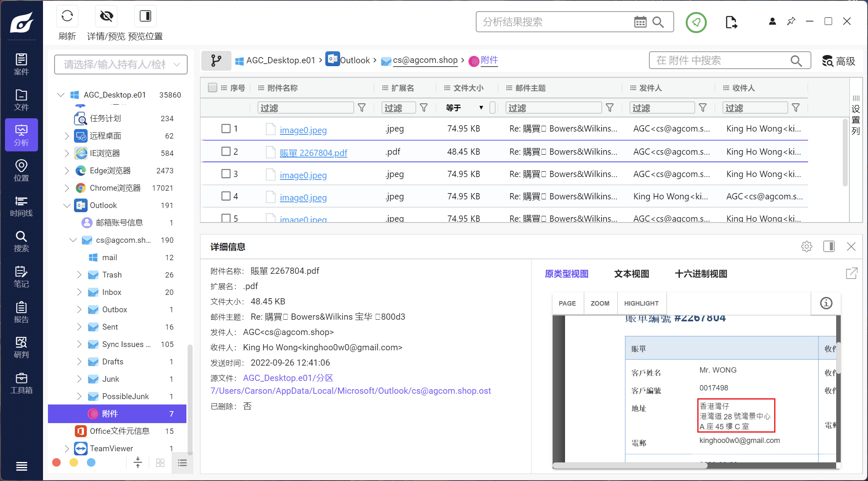This screenshot has height=481, width=868.
Task: Check the checkbox for row 4
Action: click(226, 196)
